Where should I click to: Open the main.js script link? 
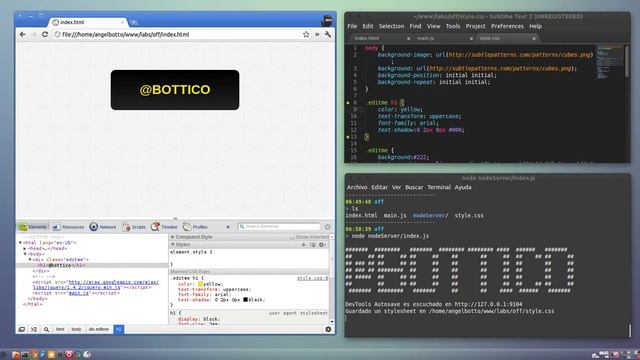click(79, 293)
